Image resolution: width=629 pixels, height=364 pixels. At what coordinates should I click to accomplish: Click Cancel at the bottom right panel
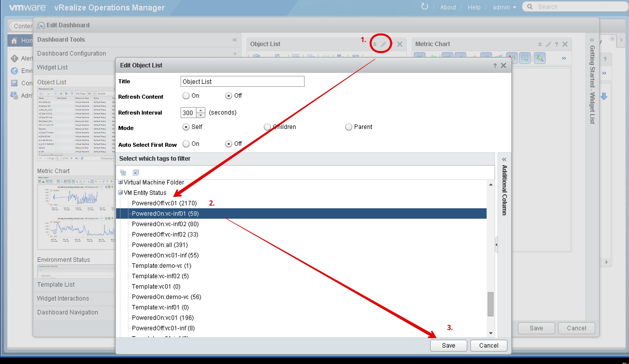577,328
